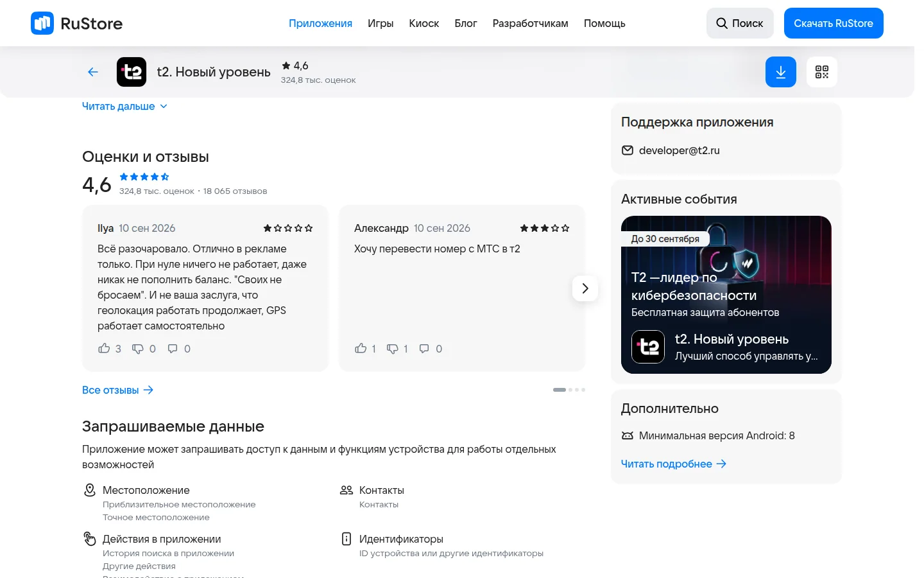Open the Скачать RuStore button

(834, 23)
